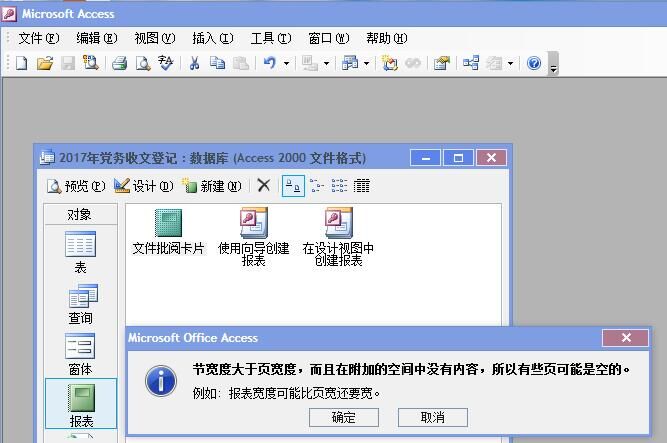Click the 取消 button in the dialog
This screenshot has height=443, width=667.
coord(433,417)
